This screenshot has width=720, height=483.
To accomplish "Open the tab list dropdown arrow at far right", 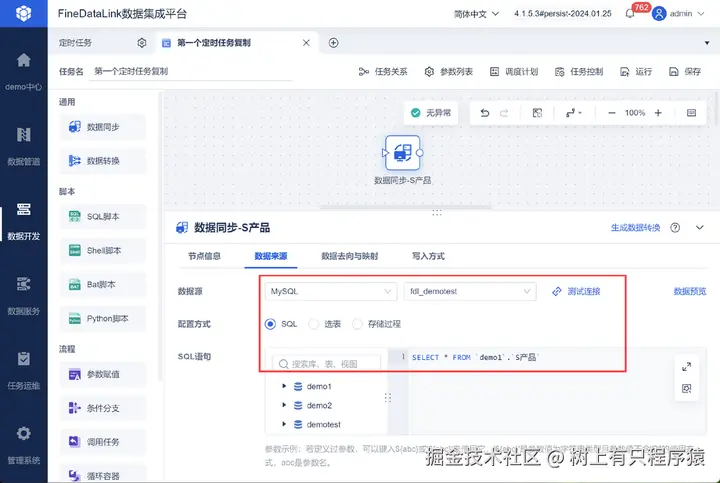I will coord(707,43).
